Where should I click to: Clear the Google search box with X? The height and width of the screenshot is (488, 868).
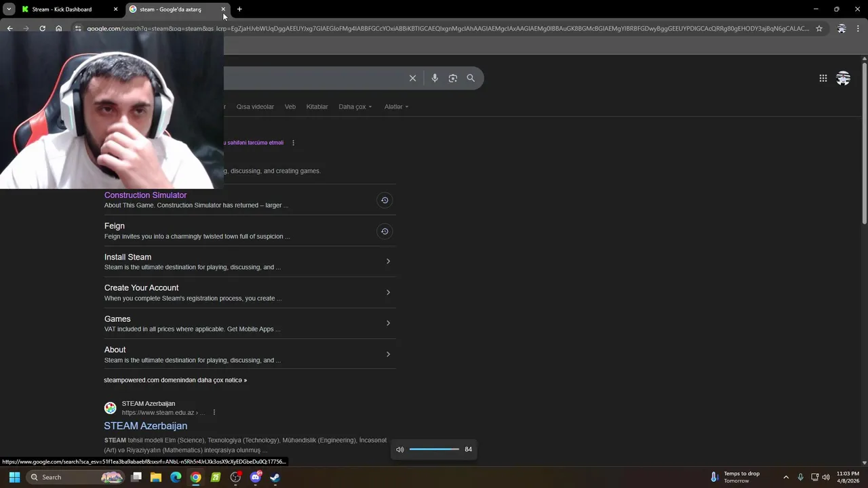click(x=412, y=78)
